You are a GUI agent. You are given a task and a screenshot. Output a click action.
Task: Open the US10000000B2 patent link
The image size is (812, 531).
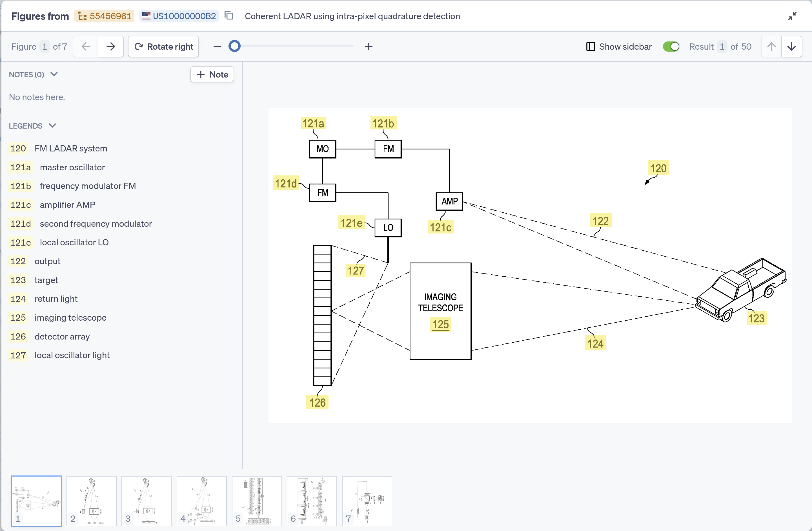point(179,16)
